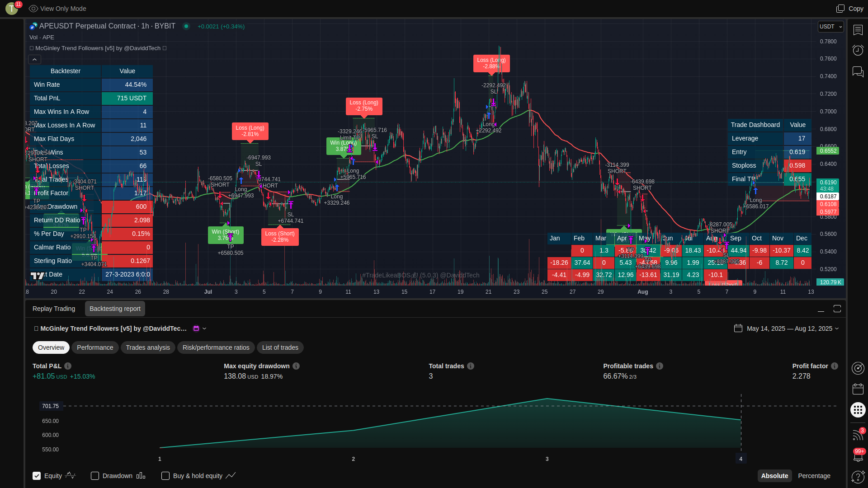Click the Loss (Long) -2.75% label
Viewport: 868px width, 488px height.
(364, 106)
